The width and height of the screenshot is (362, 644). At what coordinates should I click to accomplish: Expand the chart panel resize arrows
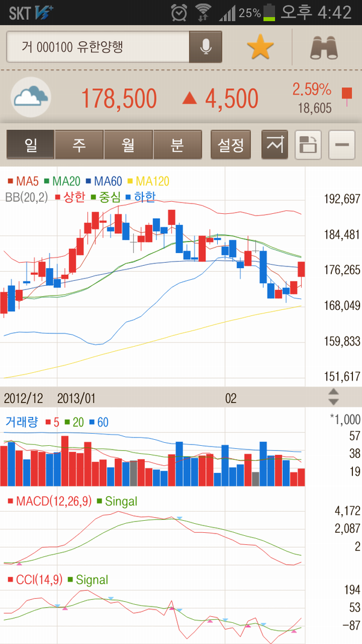pyautogui.click(x=334, y=396)
